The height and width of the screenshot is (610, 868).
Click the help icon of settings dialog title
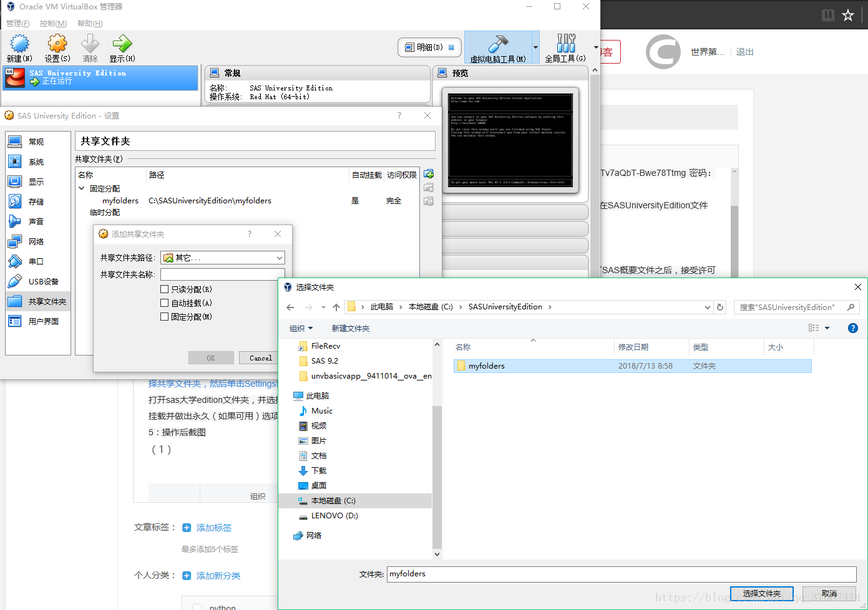pyautogui.click(x=399, y=115)
